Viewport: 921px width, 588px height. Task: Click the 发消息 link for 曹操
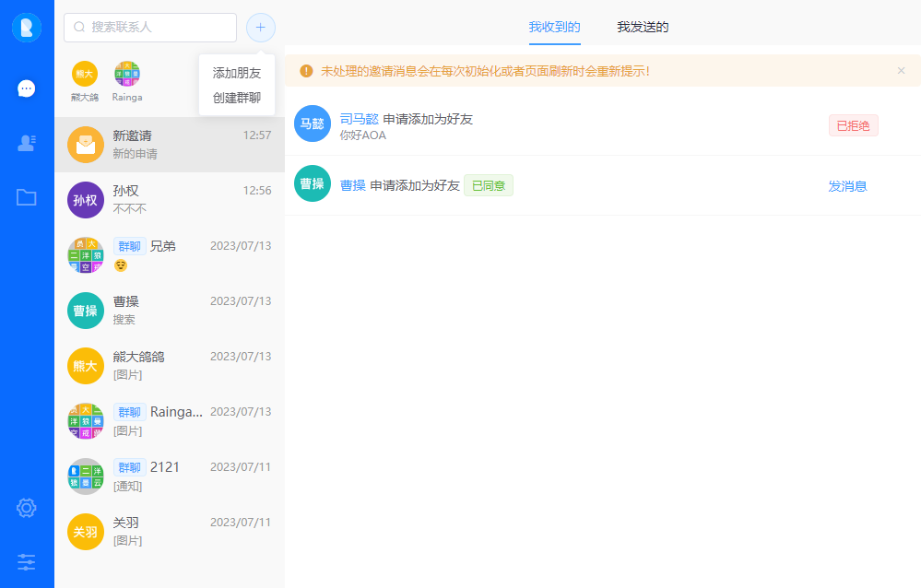tap(847, 184)
